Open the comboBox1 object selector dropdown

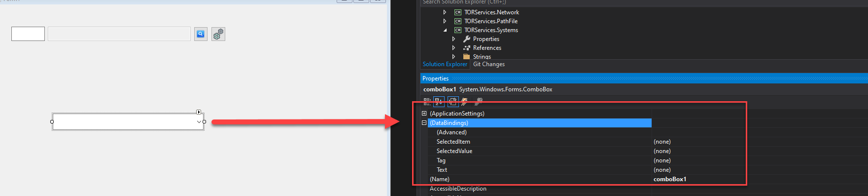point(644,89)
